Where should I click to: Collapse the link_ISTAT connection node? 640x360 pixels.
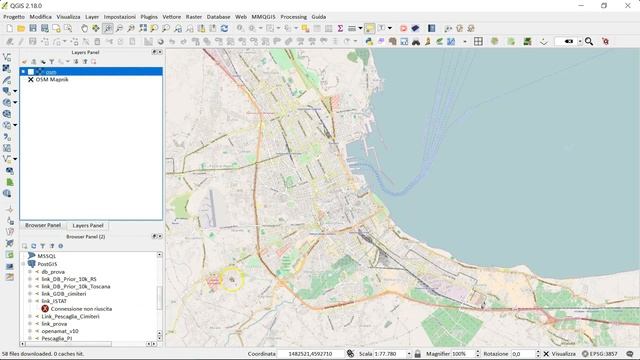coord(30,301)
